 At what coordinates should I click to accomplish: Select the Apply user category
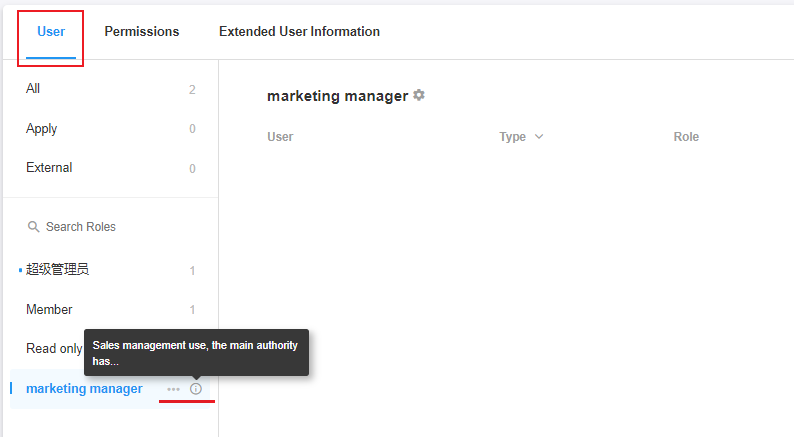(42, 129)
